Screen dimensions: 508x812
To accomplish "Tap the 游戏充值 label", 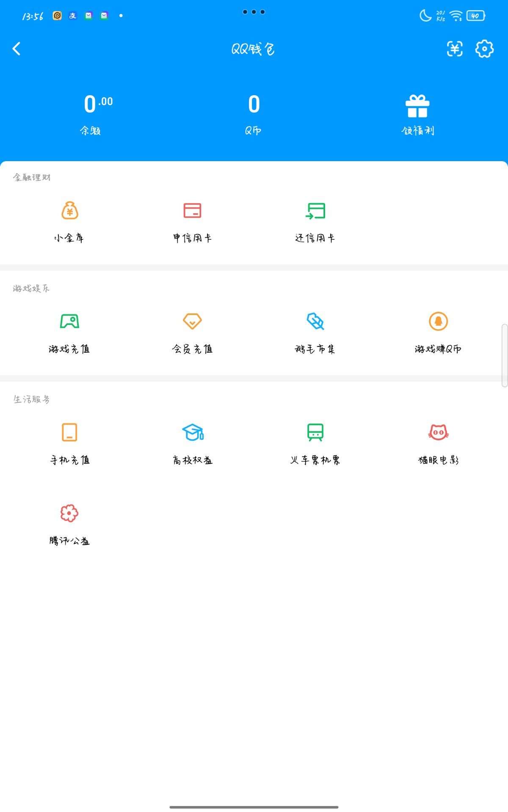I will pyautogui.click(x=69, y=349).
